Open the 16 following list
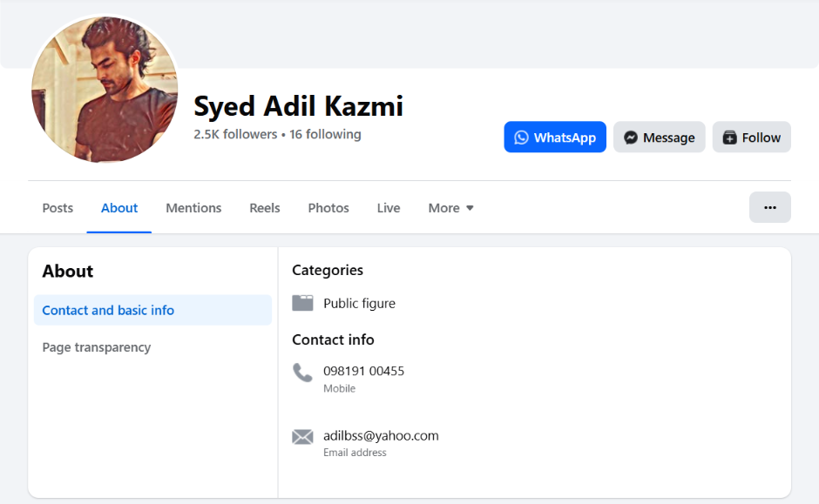Image resolution: width=819 pixels, height=504 pixels. [325, 134]
